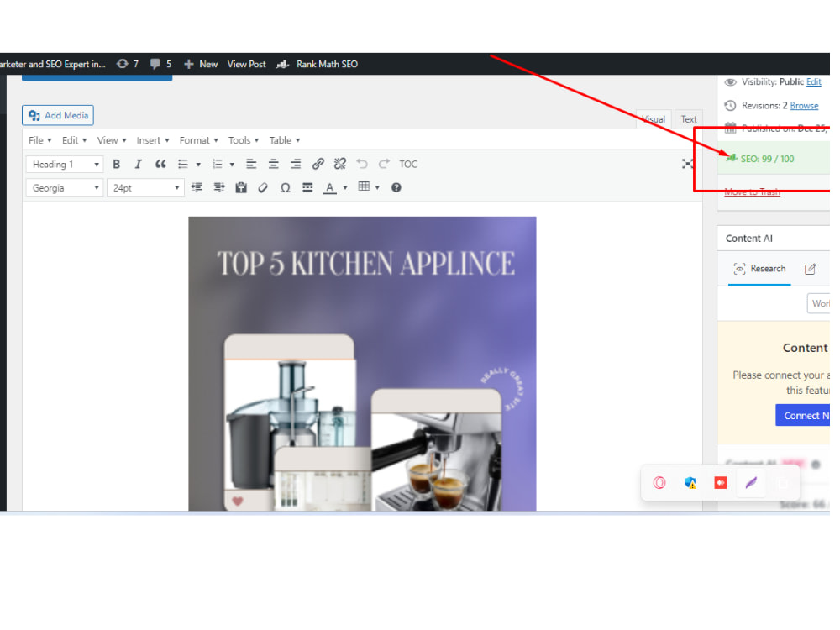Insert or edit a link
The height and width of the screenshot is (630, 840).
(x=318, y=164)
